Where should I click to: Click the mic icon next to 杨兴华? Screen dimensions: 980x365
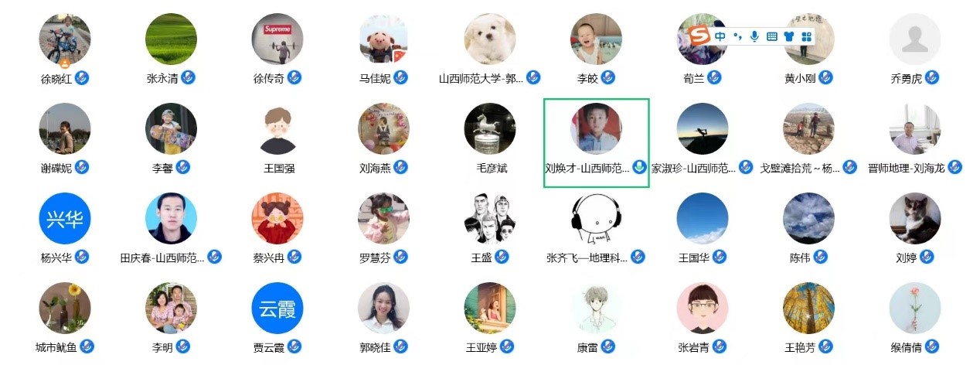click(81, 257)
